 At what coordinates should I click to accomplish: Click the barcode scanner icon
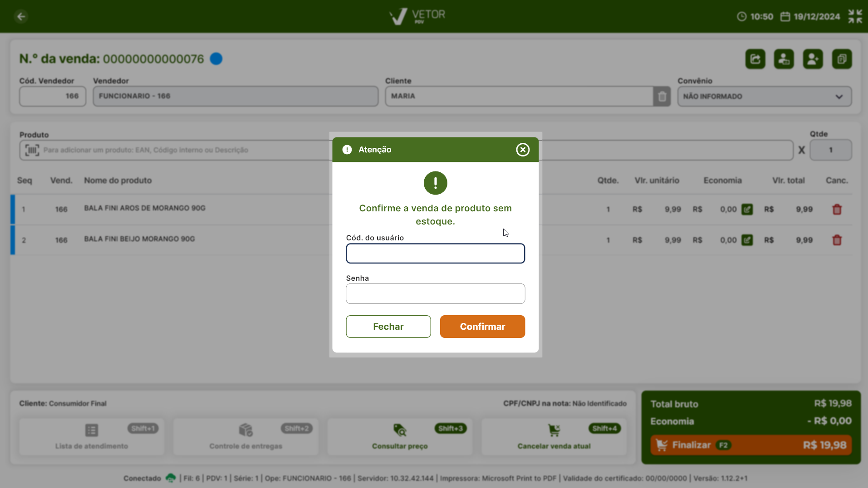coord(32,150)
